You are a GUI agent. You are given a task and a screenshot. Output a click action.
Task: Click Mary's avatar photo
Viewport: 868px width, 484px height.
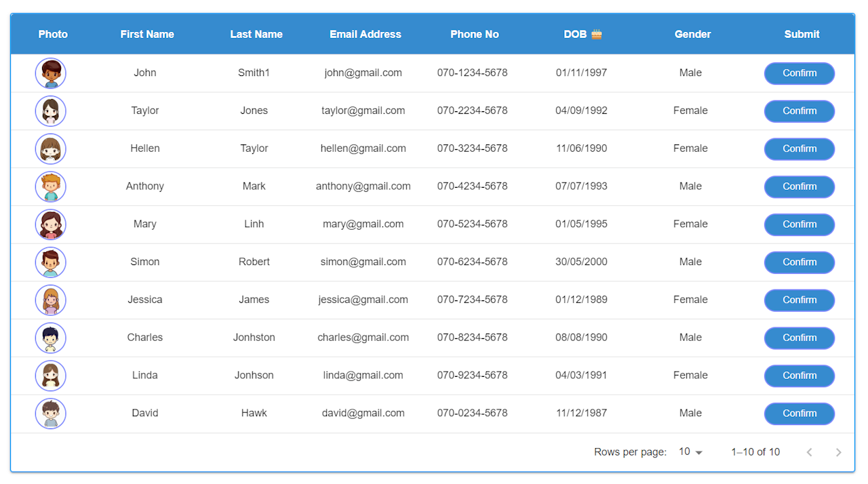click(51, 224)
